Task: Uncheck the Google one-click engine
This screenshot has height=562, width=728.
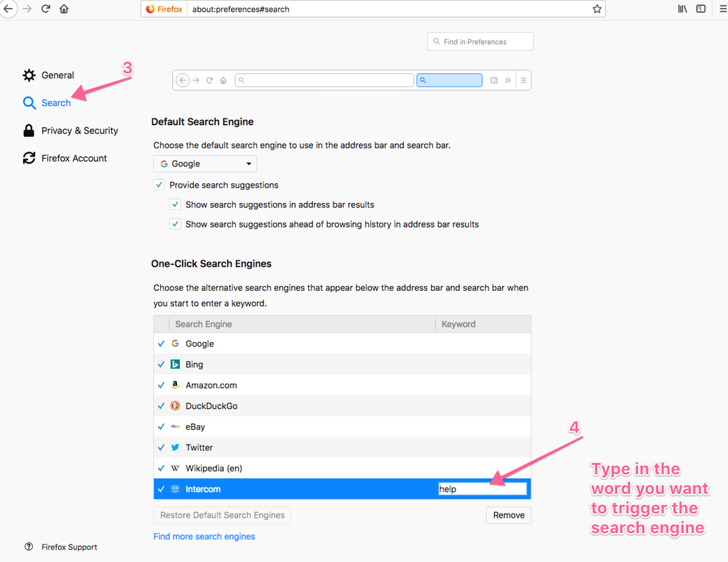Action: [161, 344]
